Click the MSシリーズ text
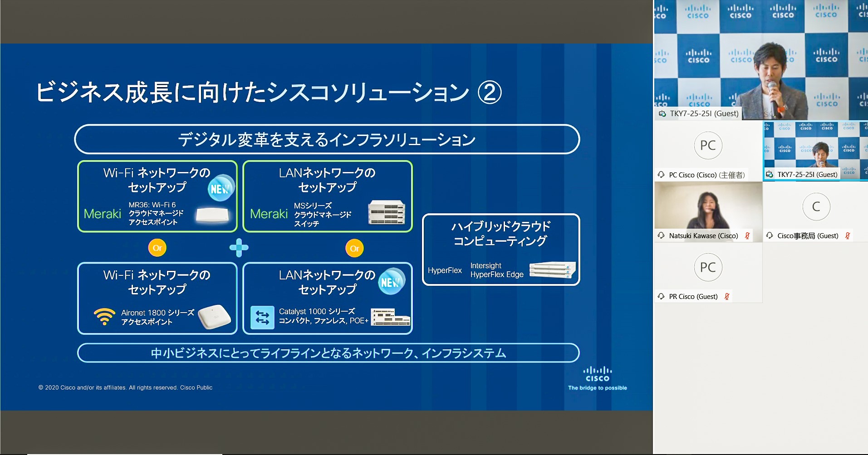The image size is (868, 455). point(313,206)
